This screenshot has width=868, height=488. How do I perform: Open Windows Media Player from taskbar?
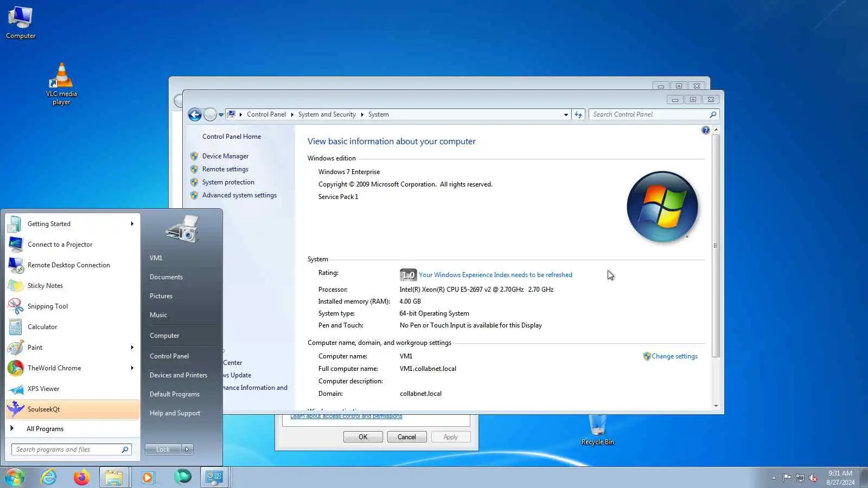coord(148,477)
